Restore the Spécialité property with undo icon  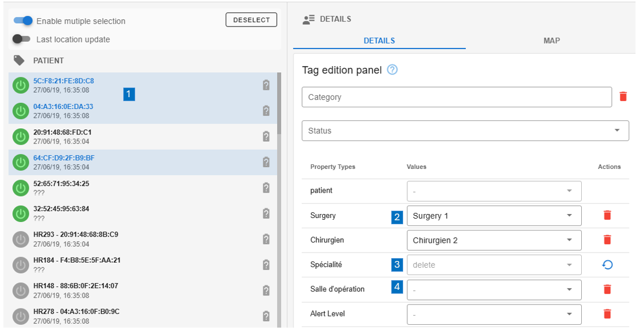[x=607, y=264]
